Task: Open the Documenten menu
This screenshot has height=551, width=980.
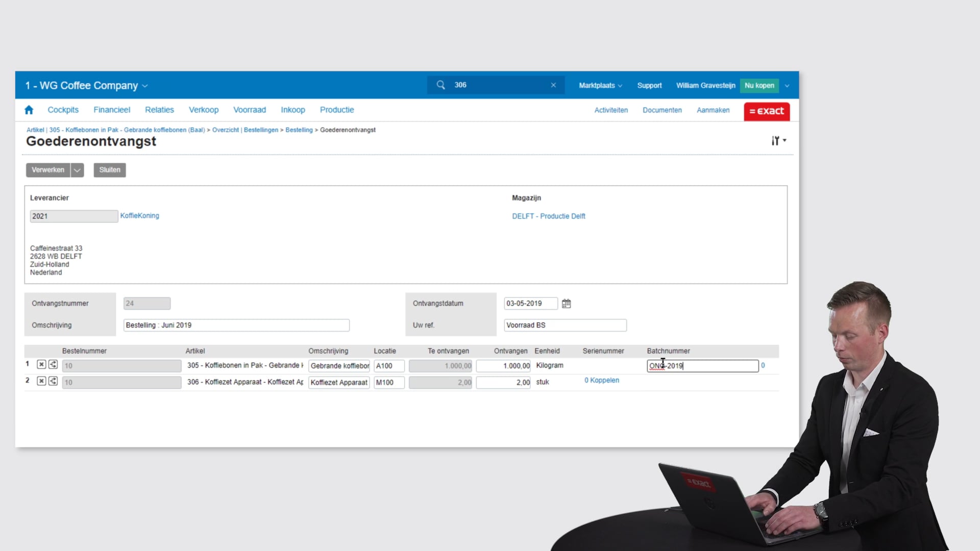Action: tap(662, 110)
